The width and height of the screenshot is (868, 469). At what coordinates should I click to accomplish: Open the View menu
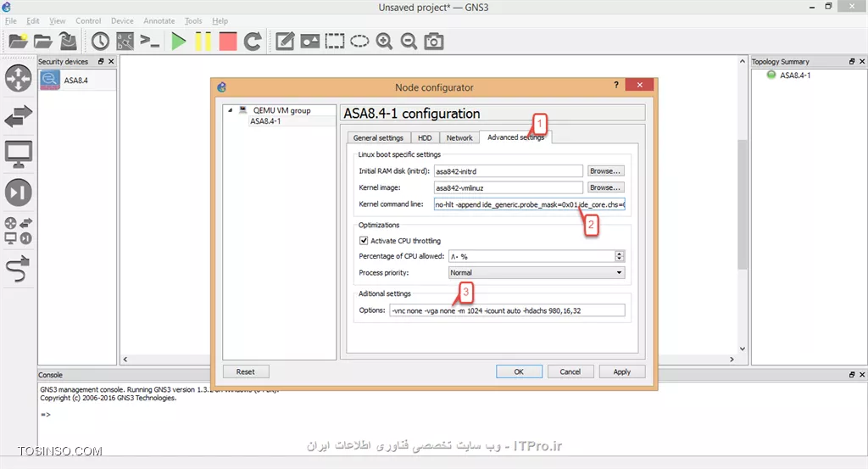tap(57, 21)
